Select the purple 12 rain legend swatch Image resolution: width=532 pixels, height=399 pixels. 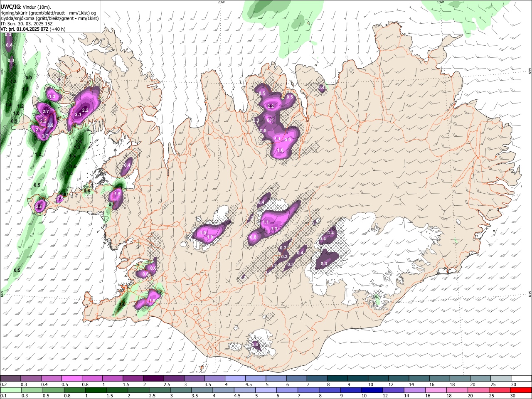pyautogui.click(x=393, y=390)
